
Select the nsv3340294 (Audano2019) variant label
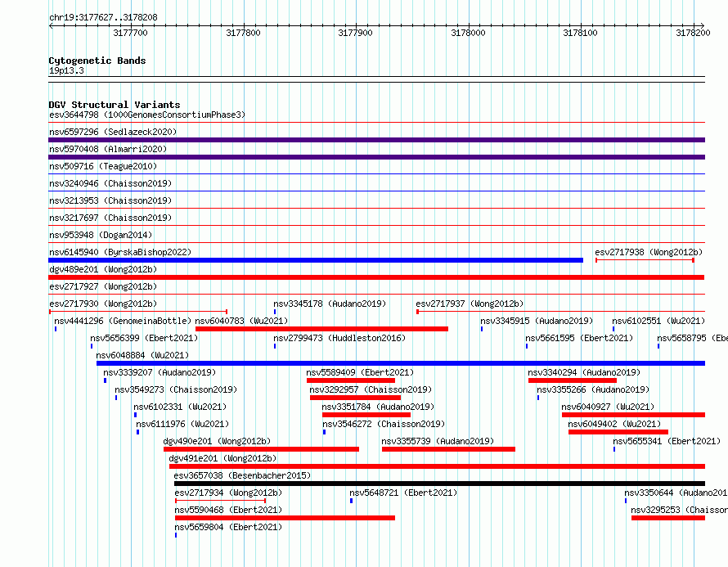(x=584, y=372)
